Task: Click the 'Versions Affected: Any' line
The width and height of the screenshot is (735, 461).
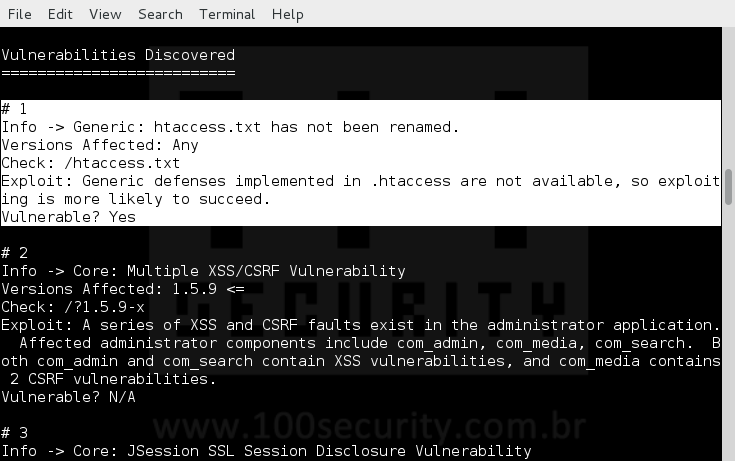Action: (100, 145)
